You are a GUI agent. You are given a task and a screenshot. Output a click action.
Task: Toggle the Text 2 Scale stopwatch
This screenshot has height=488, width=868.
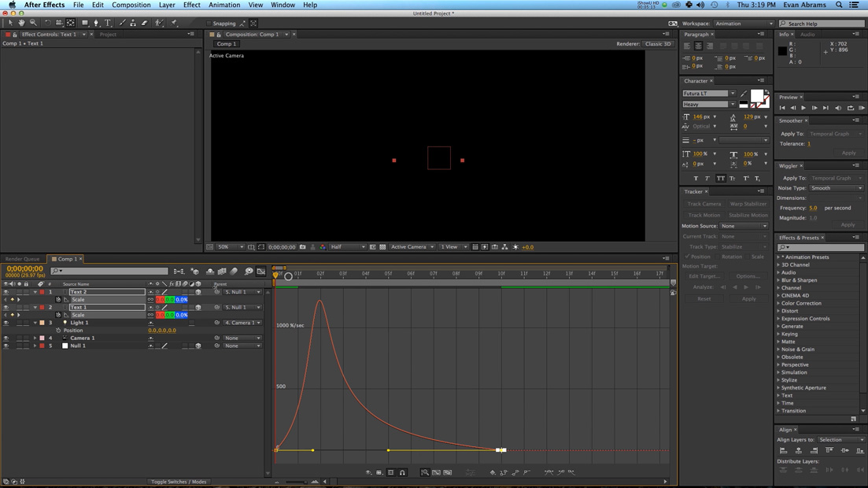point(58,300)
